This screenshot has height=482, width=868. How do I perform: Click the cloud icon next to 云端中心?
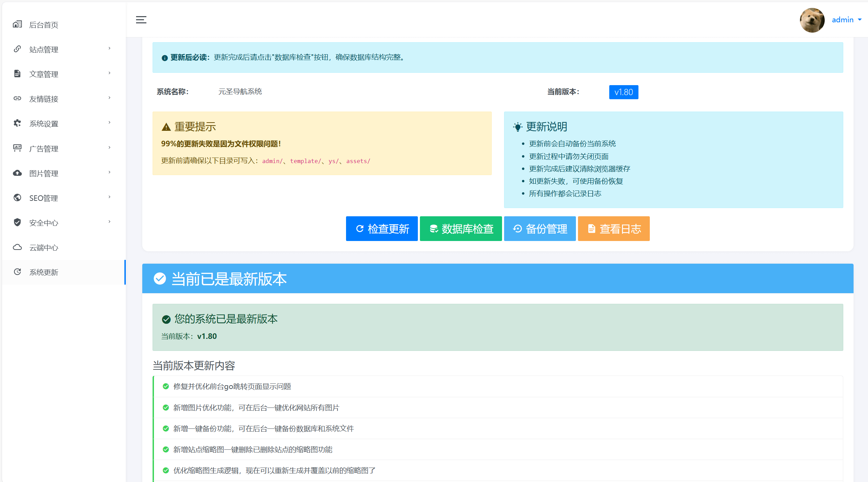[18, 248]
